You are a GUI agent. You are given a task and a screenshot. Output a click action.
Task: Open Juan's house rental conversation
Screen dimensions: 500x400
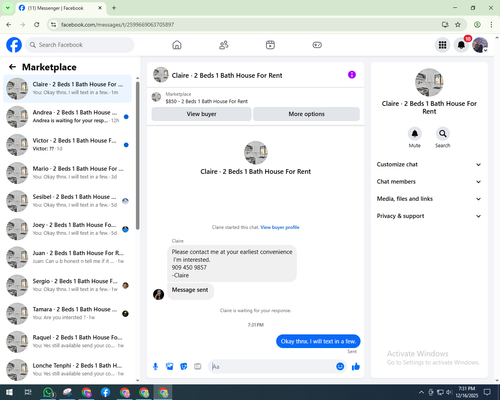click(x=68, y=257)
